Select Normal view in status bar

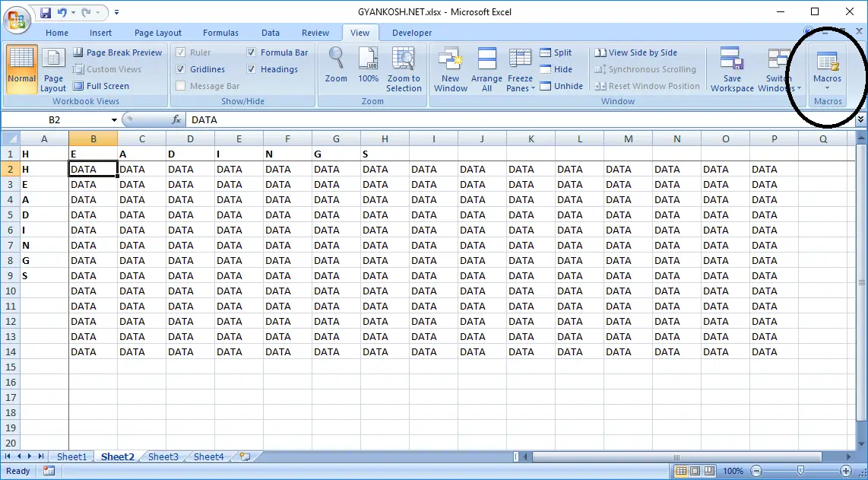pos(682,471)
